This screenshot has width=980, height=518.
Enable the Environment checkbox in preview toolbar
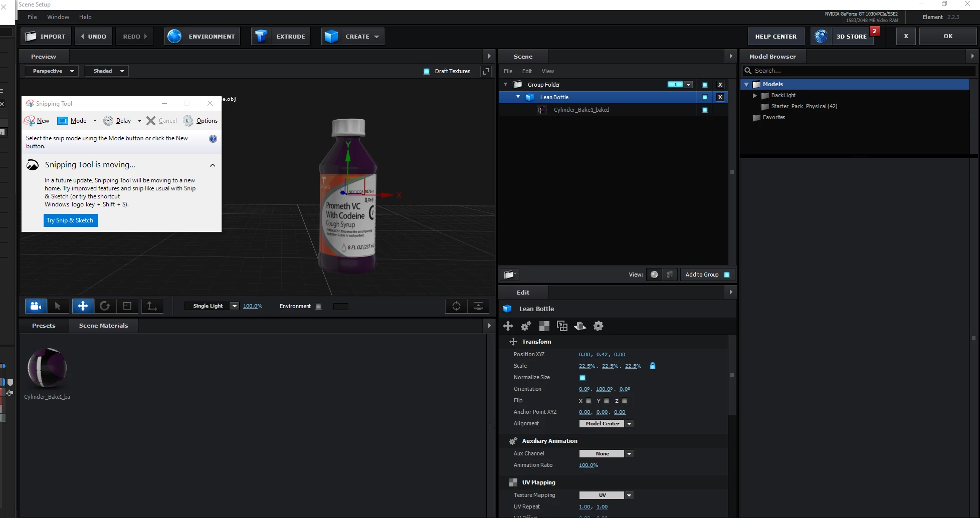tap(318, 306)
